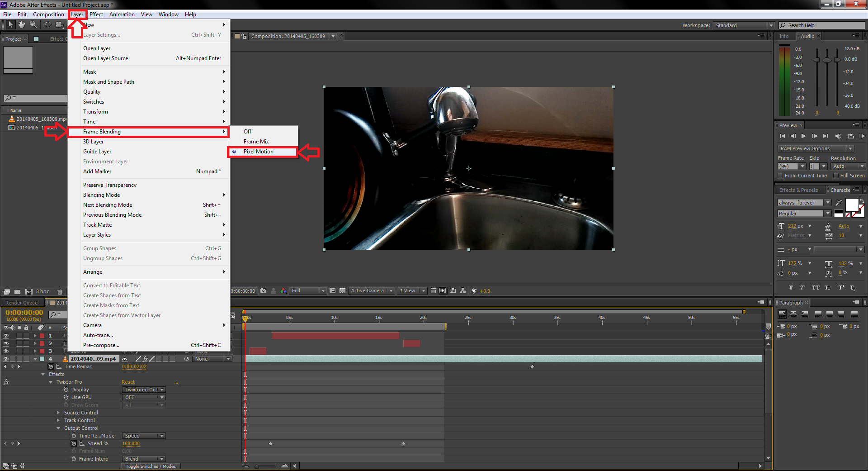Take a snapshot of the composition
The height and width of the screenshot is (471, 868).
pyautogui.click(x=264, y=290)
